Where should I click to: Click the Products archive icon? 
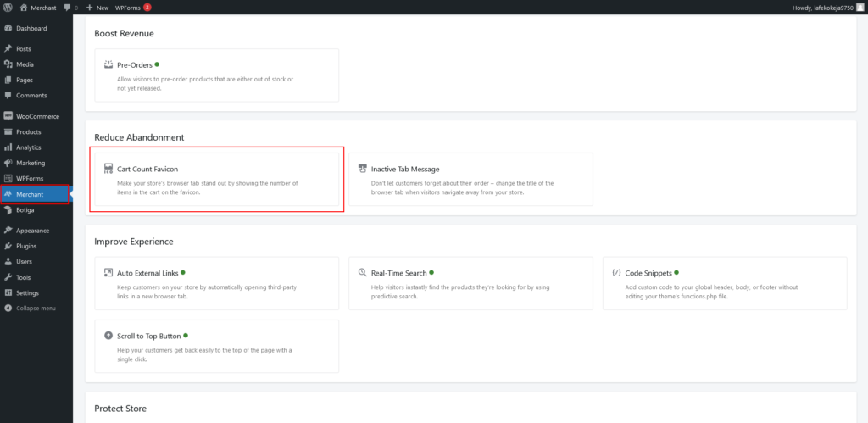point(8,131)
